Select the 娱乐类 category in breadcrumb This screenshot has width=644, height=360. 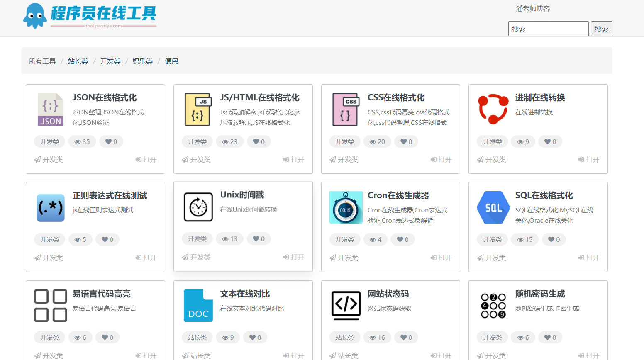[x=143, y=61]
